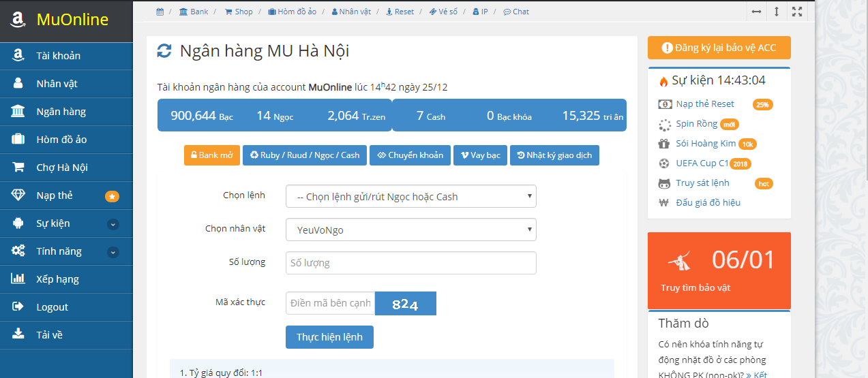This screenshot has width=868, height=378.
Task: Click the Bank mở button
Action: 212,155
